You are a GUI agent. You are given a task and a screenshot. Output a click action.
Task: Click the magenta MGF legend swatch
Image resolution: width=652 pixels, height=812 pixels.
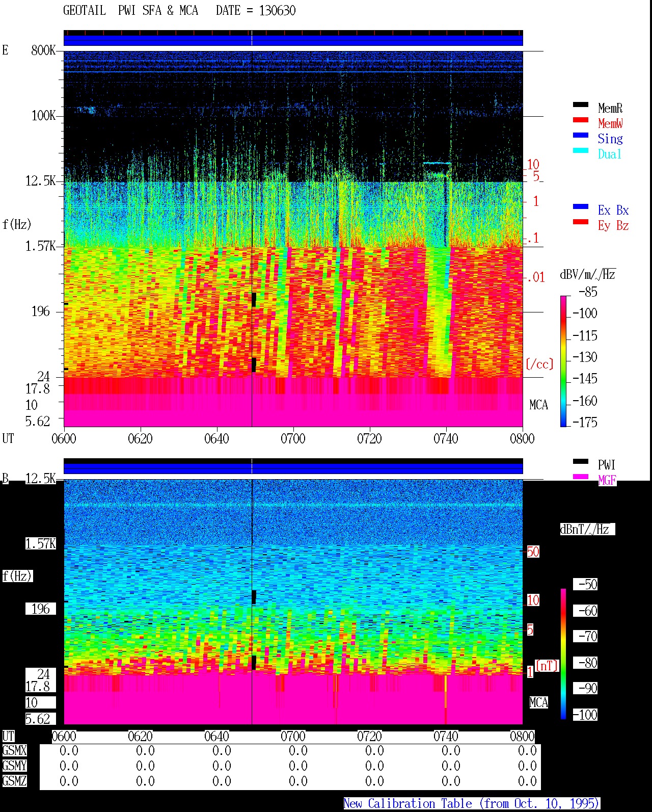pyautogui.click(x=580, y=477)
